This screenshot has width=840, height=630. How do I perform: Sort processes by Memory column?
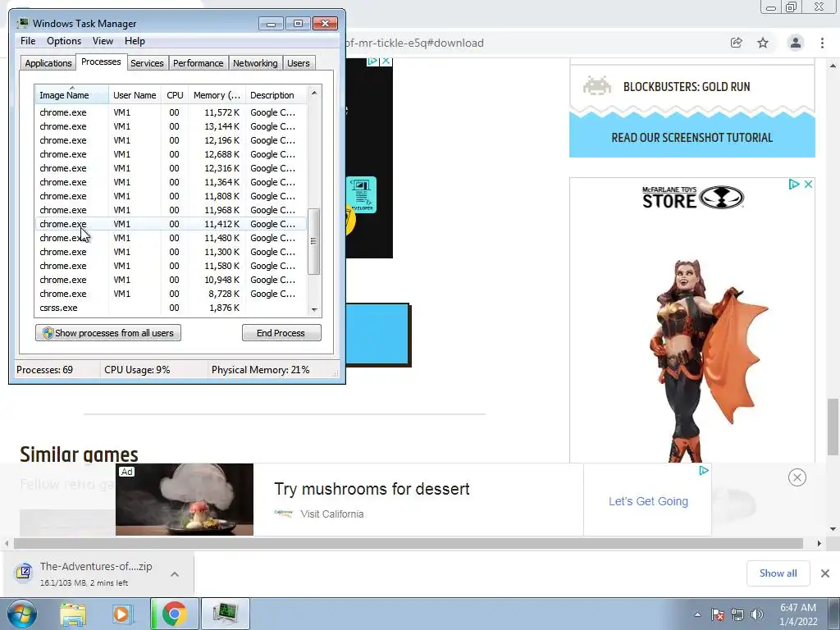click(x=217, y=95)
